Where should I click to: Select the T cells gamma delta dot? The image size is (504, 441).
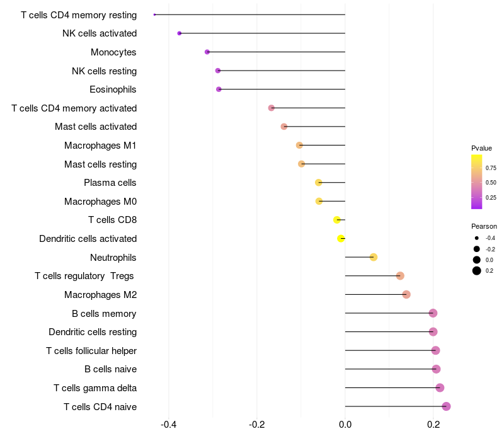pyautogui.click(x=440, y=387)
